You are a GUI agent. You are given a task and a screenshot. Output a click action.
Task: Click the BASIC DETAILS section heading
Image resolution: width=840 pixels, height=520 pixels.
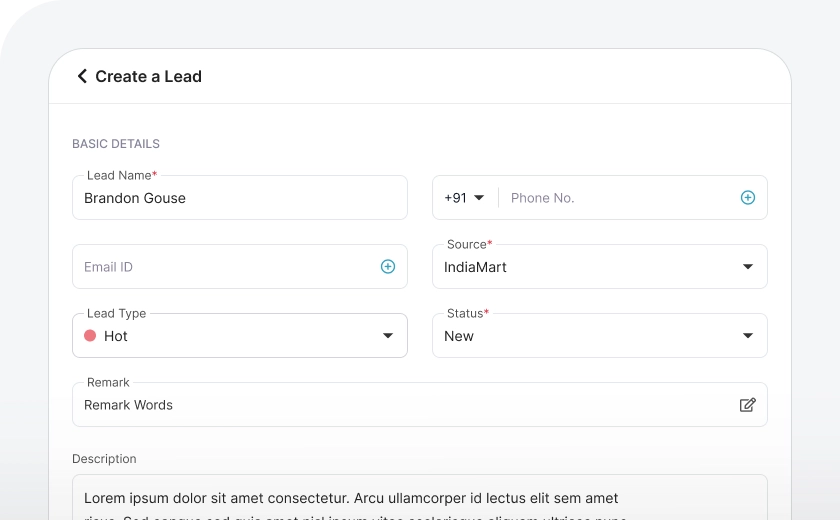coord(116,144)
